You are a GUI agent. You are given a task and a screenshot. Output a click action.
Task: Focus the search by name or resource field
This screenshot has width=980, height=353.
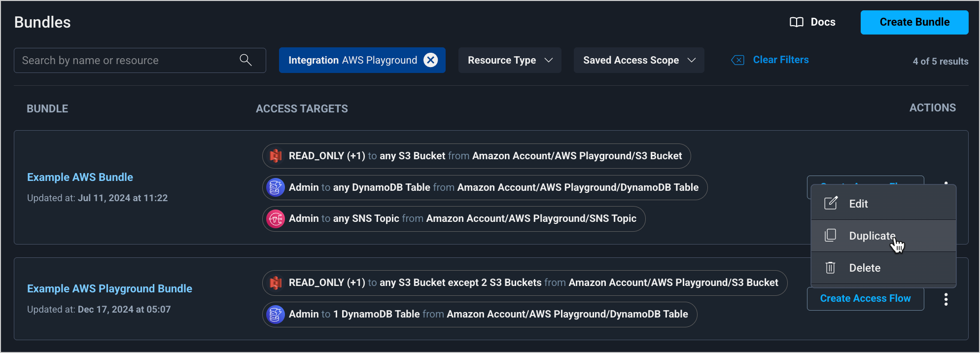(129, 60)
